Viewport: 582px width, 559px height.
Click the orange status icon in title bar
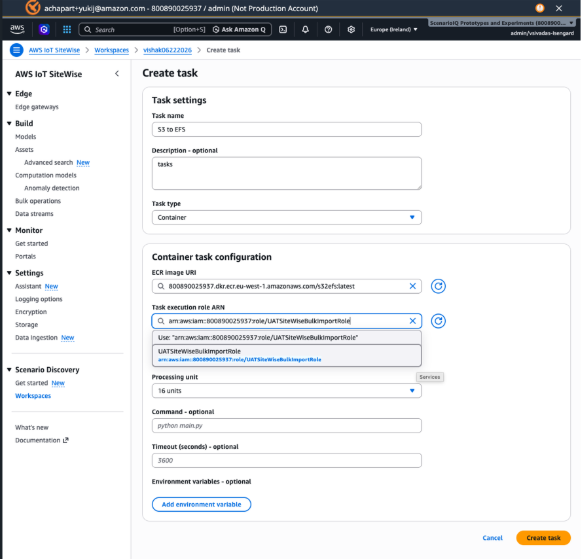click(540, 8)
